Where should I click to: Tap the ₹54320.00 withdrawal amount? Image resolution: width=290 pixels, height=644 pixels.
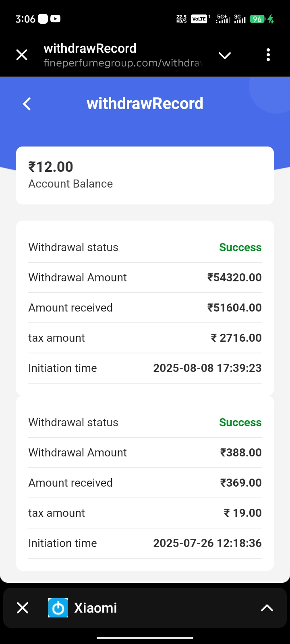pyautogui.click(x=234, y=277)
